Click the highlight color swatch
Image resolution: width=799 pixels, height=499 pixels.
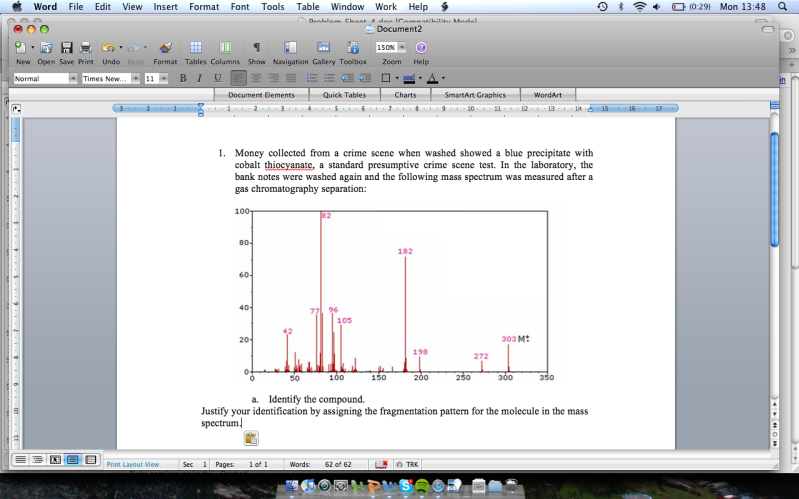click(409, 78)
